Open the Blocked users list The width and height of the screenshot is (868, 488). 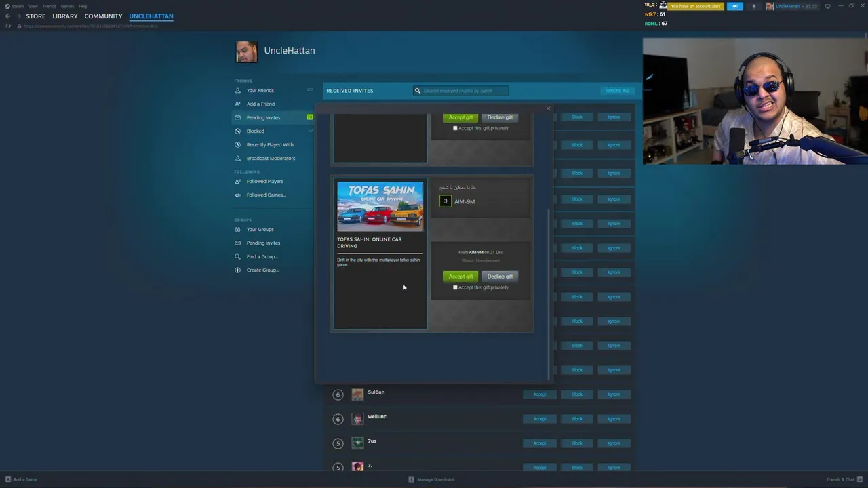(x=255, y=131)
